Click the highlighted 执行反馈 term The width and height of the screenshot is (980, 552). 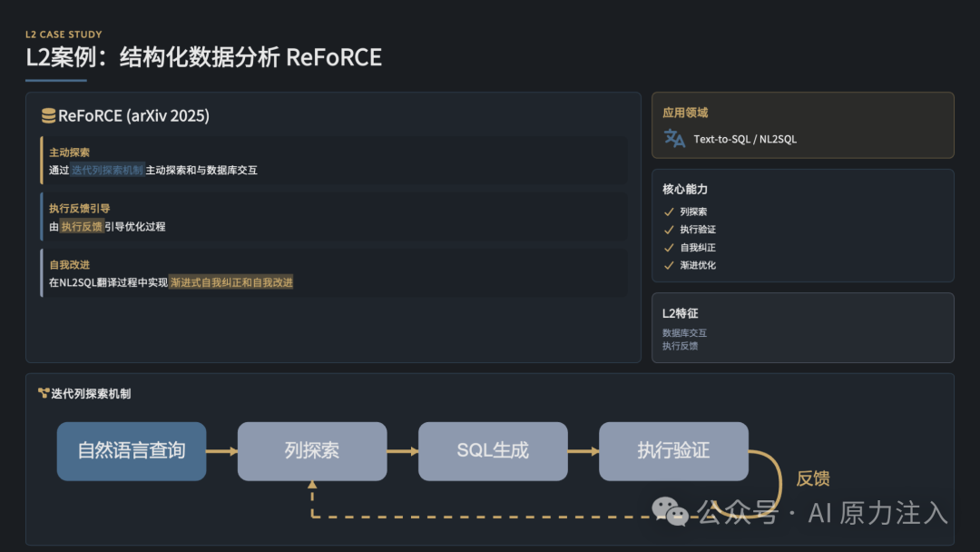click(82, 226)
